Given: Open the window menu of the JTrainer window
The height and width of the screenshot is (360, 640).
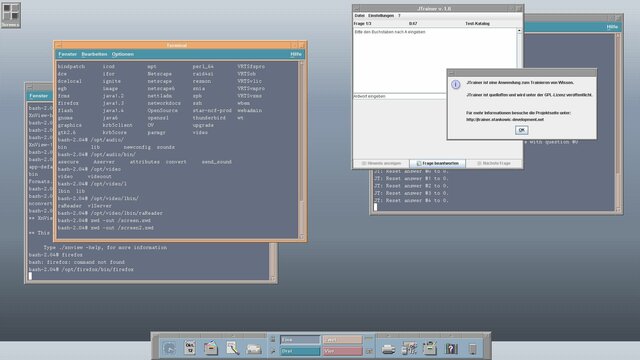Looking at the screenshot, I should click(x=356, y=8).
